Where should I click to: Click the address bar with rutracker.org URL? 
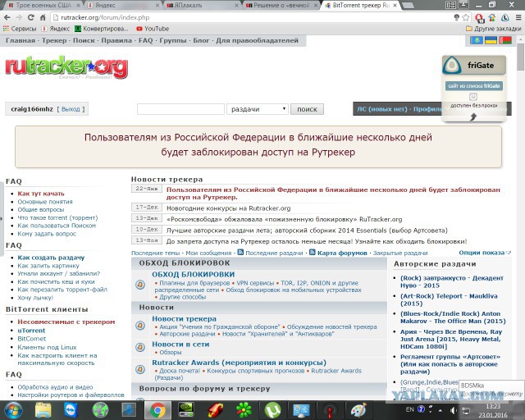point(251,17)
